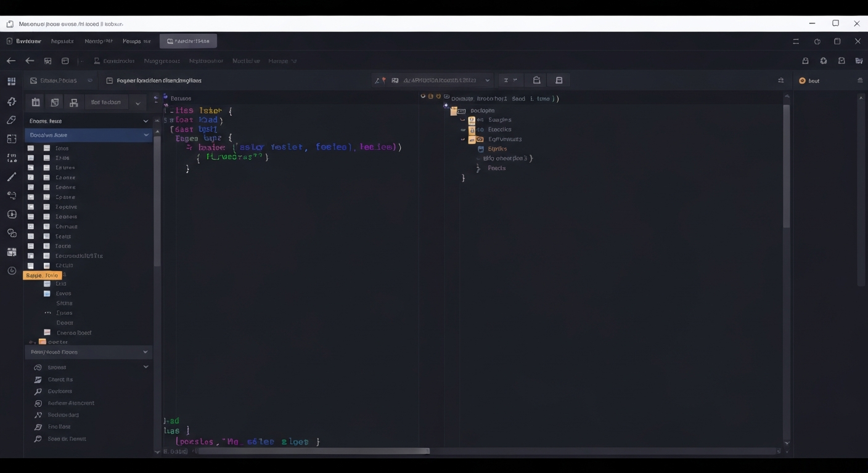The width and height of the screenshot is (868, 473).
Task: Toggle the checkbox in the 'Eecrroodicl59Tts' row
Action: pyautogui.click(x=31, y=256)
